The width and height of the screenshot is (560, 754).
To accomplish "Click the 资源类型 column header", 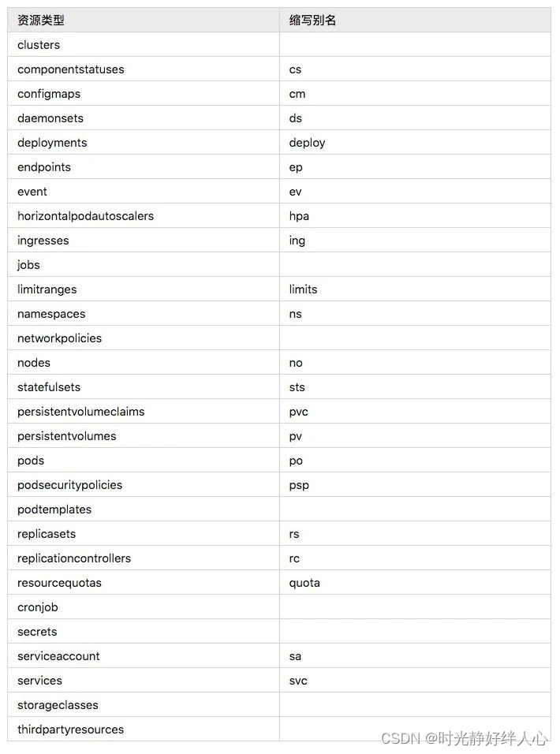I will [41, 21].
